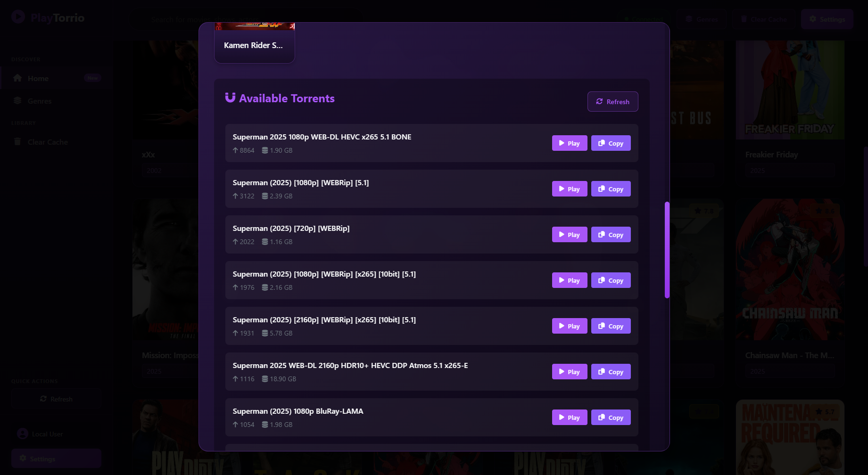Play the Superman [2160p] [WEBRip] 5.78 GB torrent
Viewport: 868px width, 475px height.
pos(569,326)
